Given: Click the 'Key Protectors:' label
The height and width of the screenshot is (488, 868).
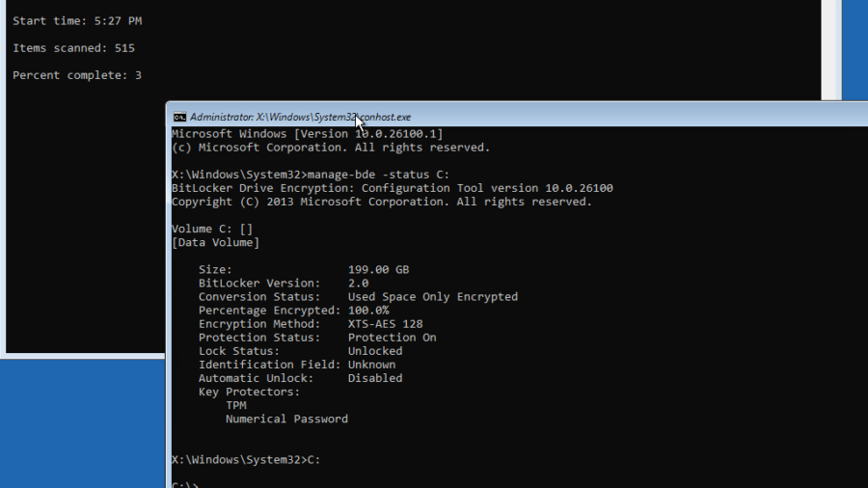Looking at the screenshot, I should pyautogui.click(x=249, y=393).
